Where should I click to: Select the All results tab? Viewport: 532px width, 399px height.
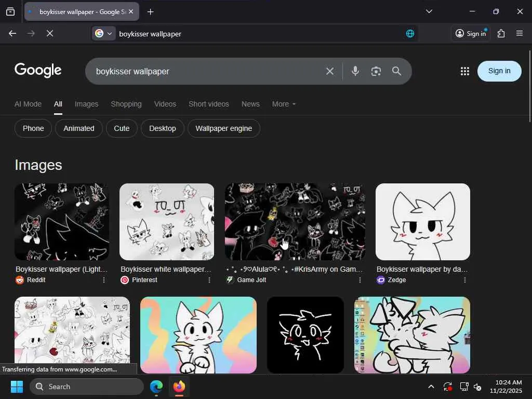tap(58, 104)
